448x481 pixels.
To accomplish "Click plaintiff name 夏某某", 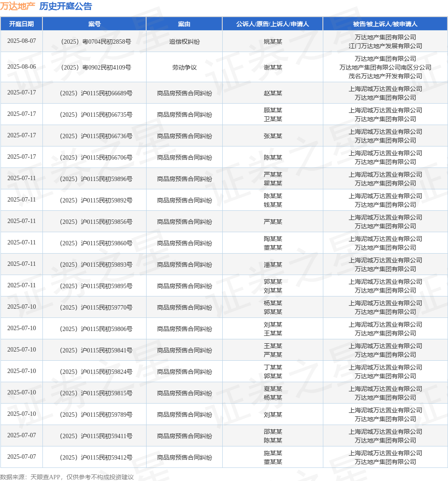I will (273, 389).
